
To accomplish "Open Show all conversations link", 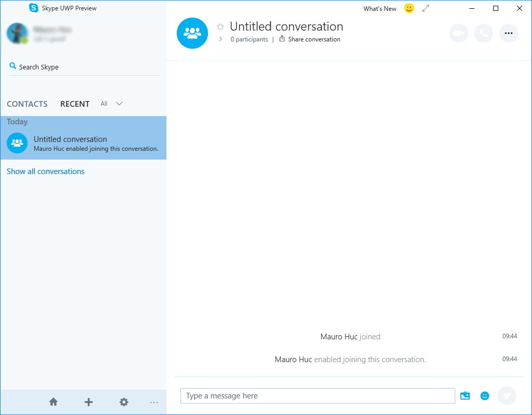I will tap(46, 171).
